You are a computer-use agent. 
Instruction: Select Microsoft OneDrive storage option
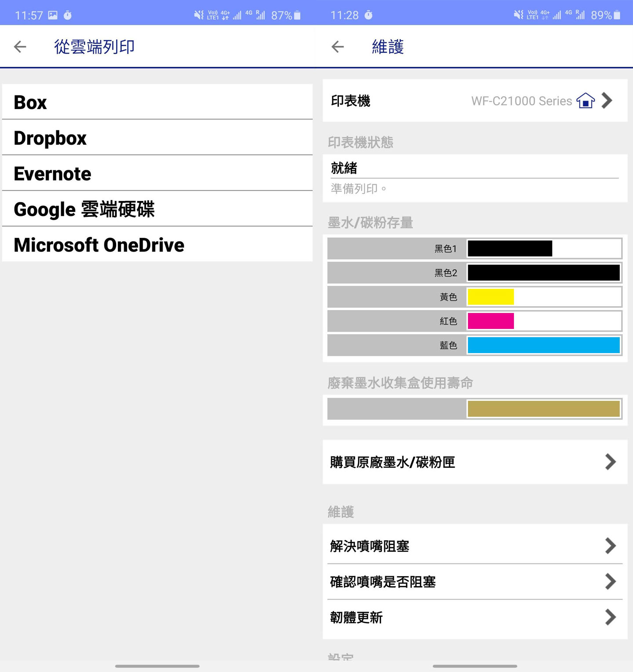pos(99,245)
